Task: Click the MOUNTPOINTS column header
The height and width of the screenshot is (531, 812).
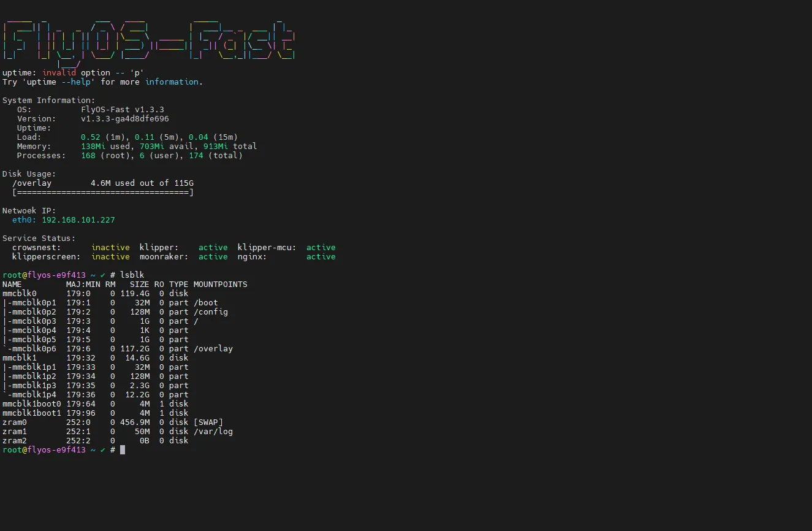Action: (220, 285)
